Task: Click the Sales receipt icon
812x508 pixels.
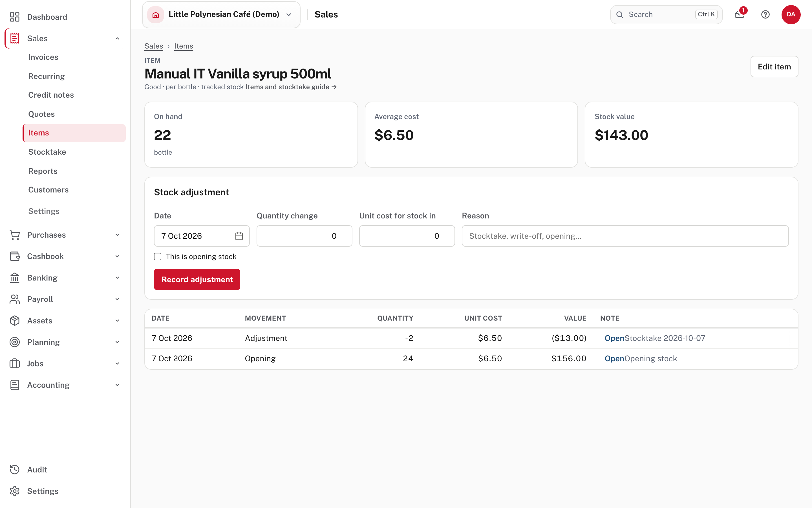Action: [14, 38]
